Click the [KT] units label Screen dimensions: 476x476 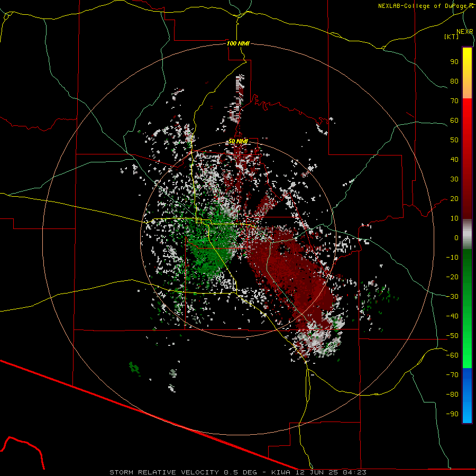pyautogui.click(x=452, y=36)
